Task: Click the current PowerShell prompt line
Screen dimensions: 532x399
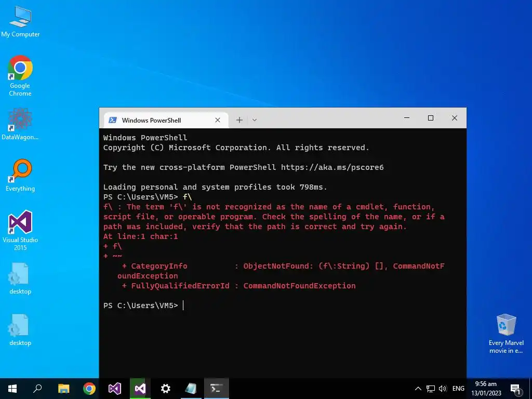Action: tap(143, 305)
